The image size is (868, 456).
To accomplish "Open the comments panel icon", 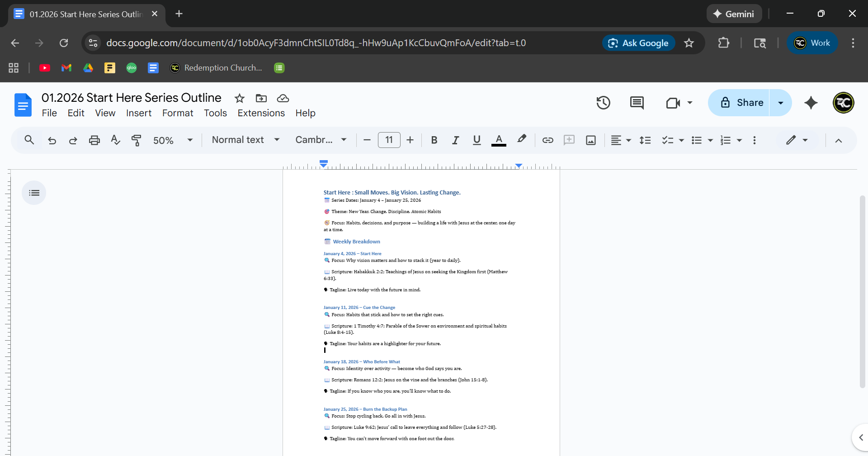I will click(x=637, y=103).
